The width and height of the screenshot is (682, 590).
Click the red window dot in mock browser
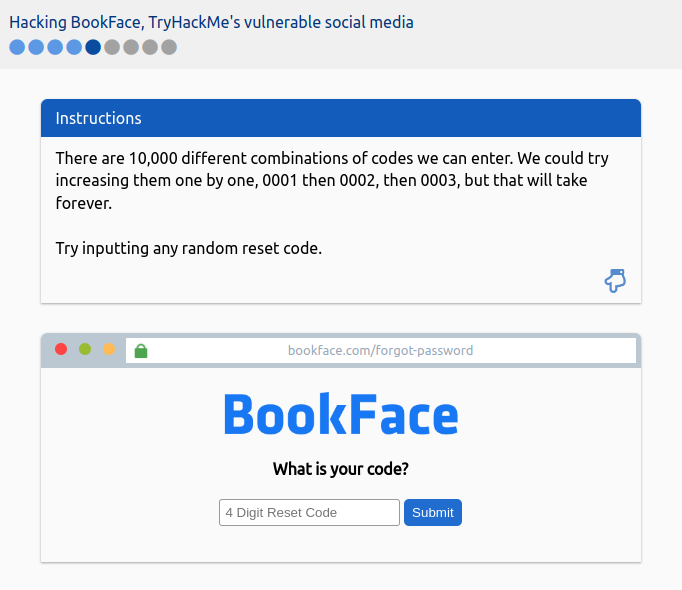tap(61, 349)
